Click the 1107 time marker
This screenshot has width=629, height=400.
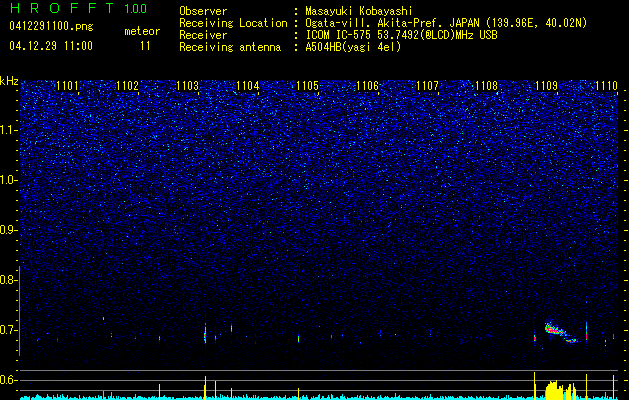point(427,86)
